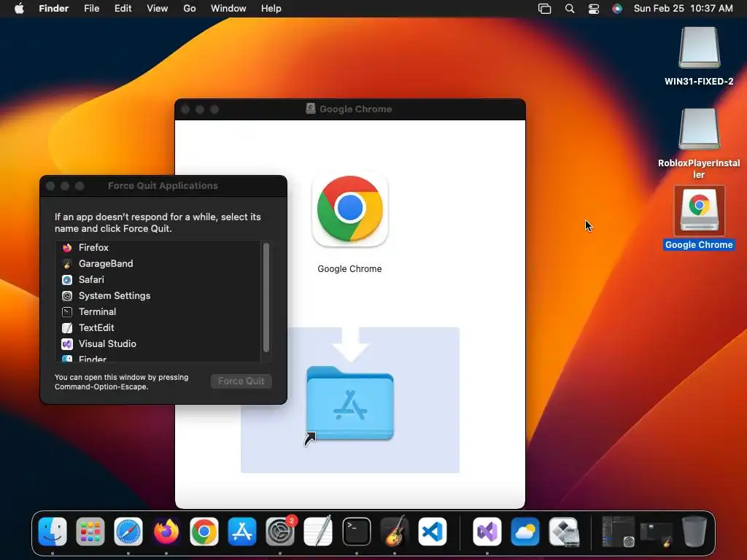Select Finder in Force Quit list
This screenshot has height=560, width=747.
[158, 358]
